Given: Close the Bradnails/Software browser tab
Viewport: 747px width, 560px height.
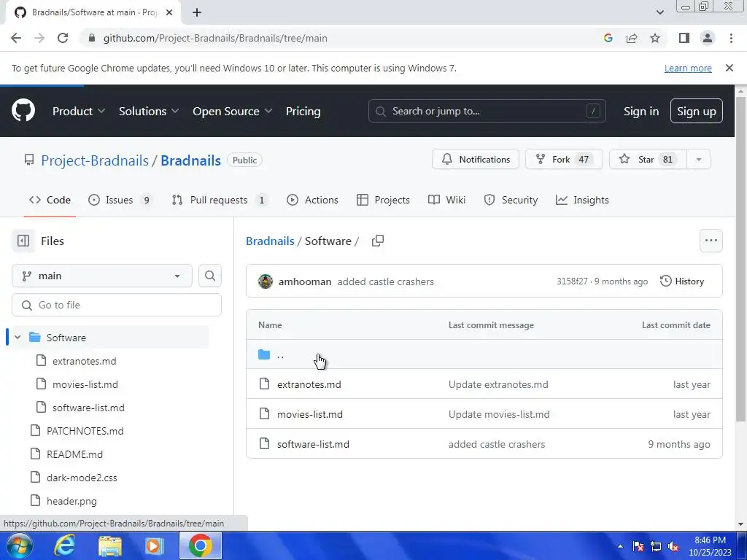Looking at the screenshot, I should [x=169, y=12].
